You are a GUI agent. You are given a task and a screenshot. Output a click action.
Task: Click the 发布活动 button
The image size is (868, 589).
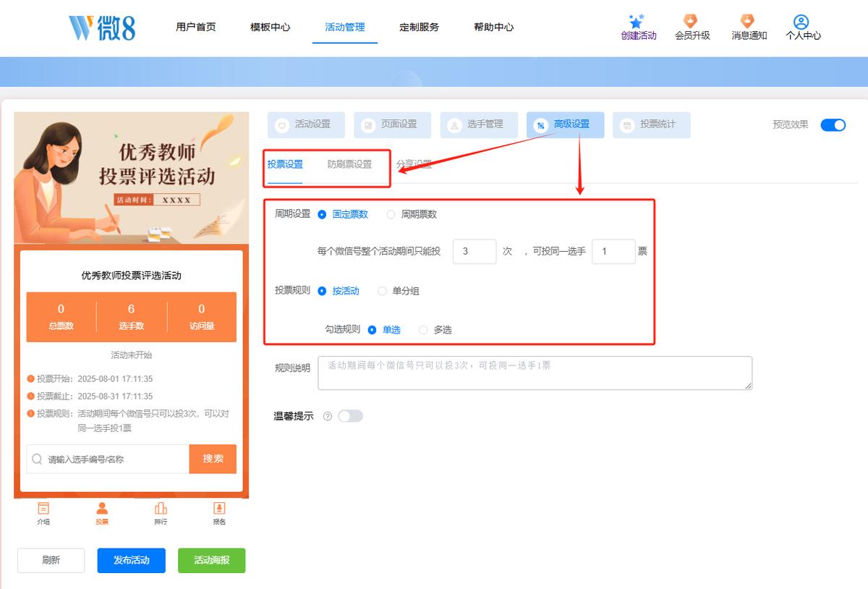[x=132, y=561]
